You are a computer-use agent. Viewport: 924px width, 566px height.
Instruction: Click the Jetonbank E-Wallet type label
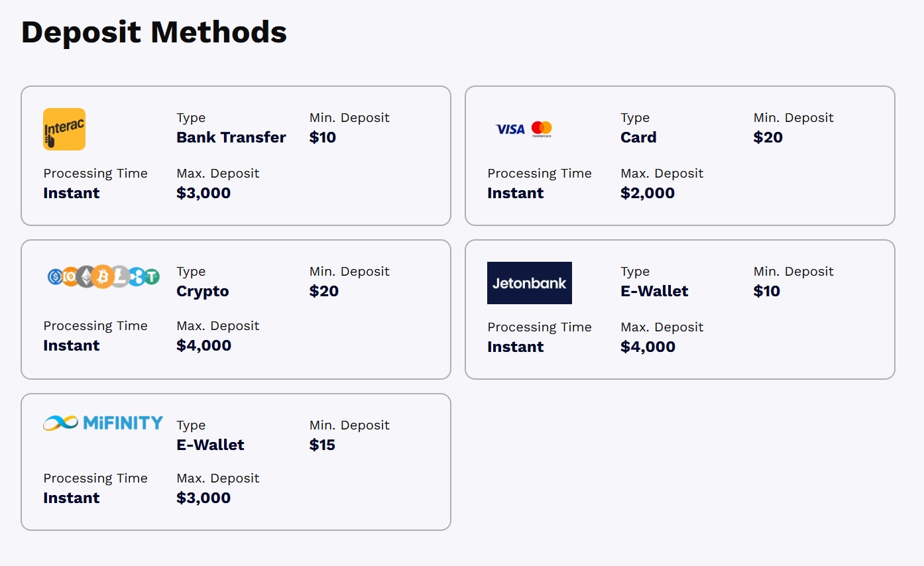[654, 291]
